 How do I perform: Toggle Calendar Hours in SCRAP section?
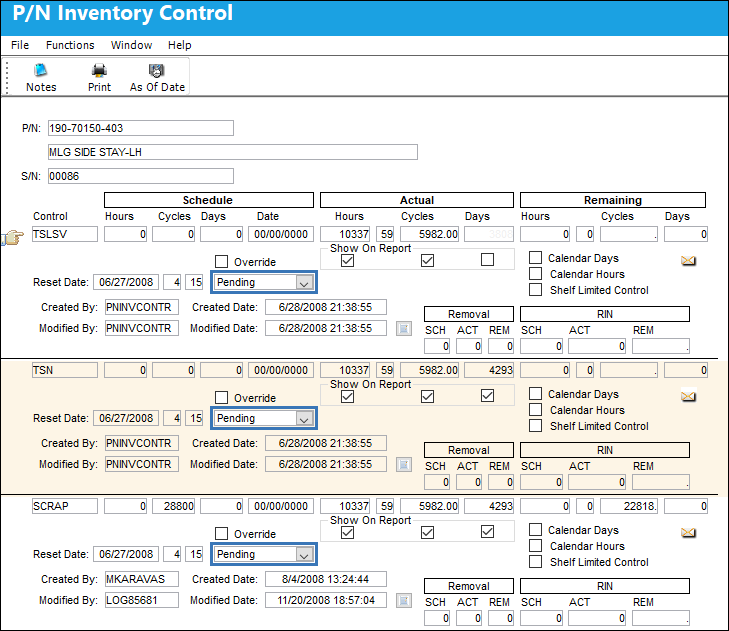point(535,545)
